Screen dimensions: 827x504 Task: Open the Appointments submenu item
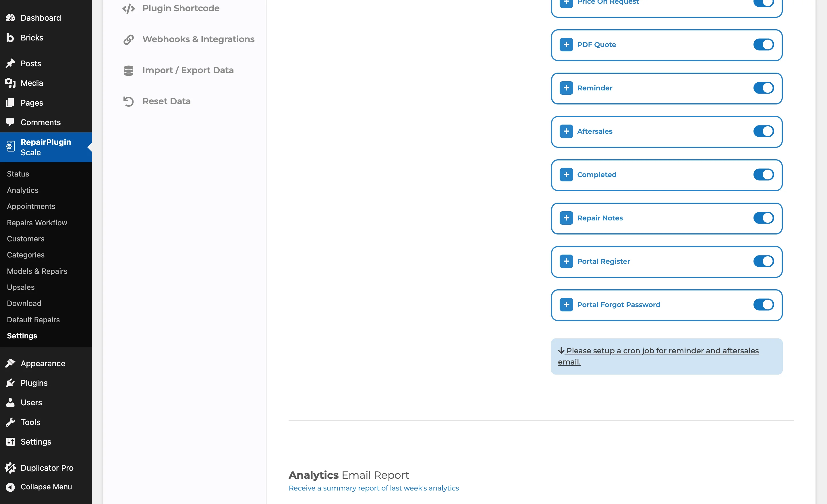tap(31, 206)
